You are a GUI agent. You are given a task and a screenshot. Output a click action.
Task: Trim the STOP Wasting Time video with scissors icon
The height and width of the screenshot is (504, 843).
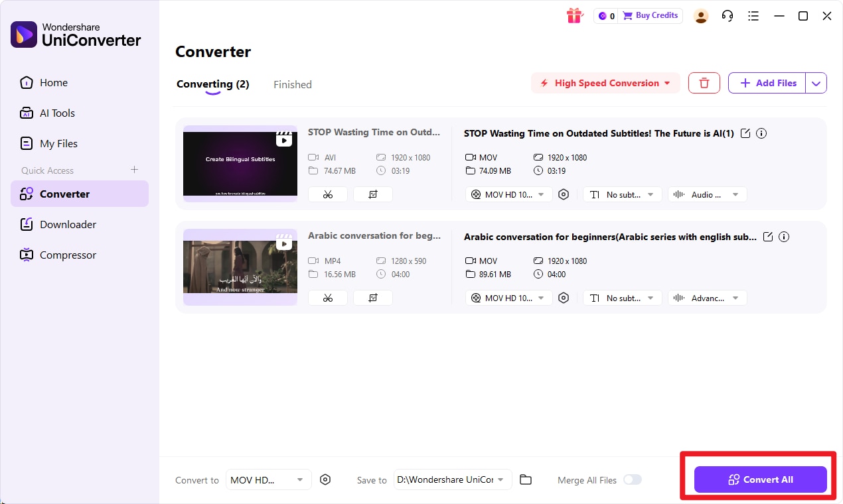click(x=327, y=194)
